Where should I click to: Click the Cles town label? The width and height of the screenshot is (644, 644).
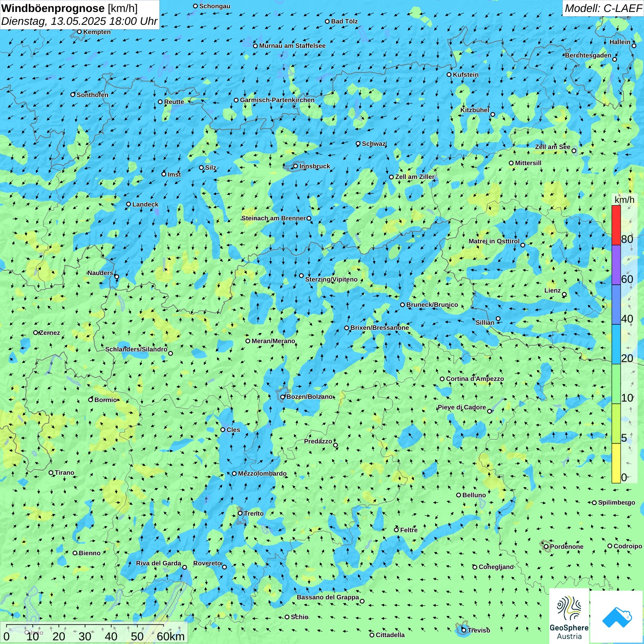(x=233, y=430)
